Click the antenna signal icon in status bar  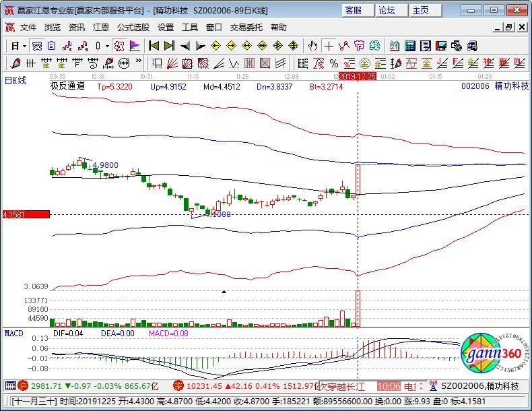pos(433,386)
